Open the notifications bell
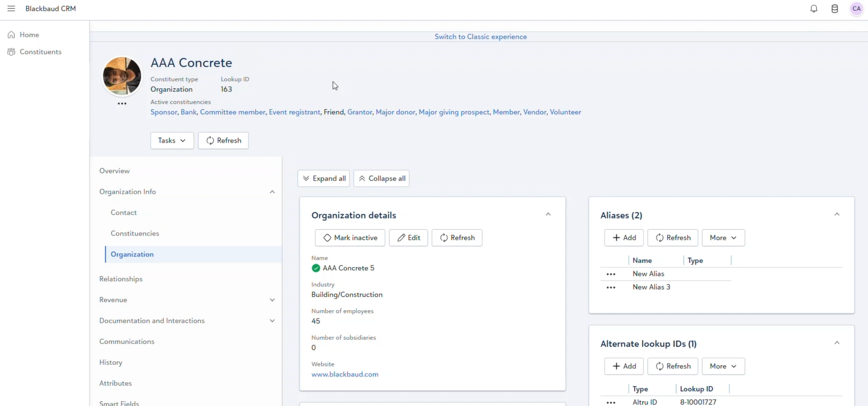 tap(814, 8)
